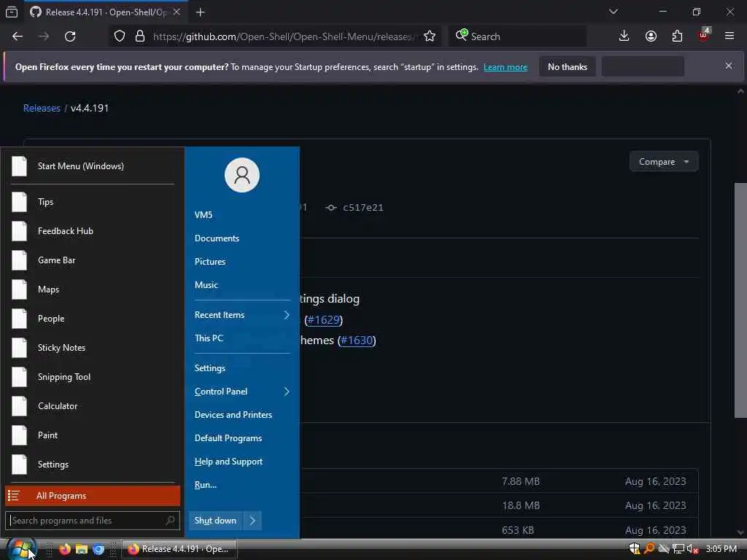
Task: Click No thanks on the startup prompt
Action: [x=568, y=66]
